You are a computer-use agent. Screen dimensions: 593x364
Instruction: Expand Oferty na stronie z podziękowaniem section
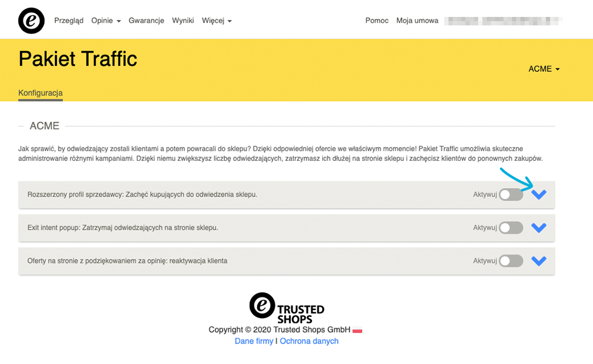(539, 261)
